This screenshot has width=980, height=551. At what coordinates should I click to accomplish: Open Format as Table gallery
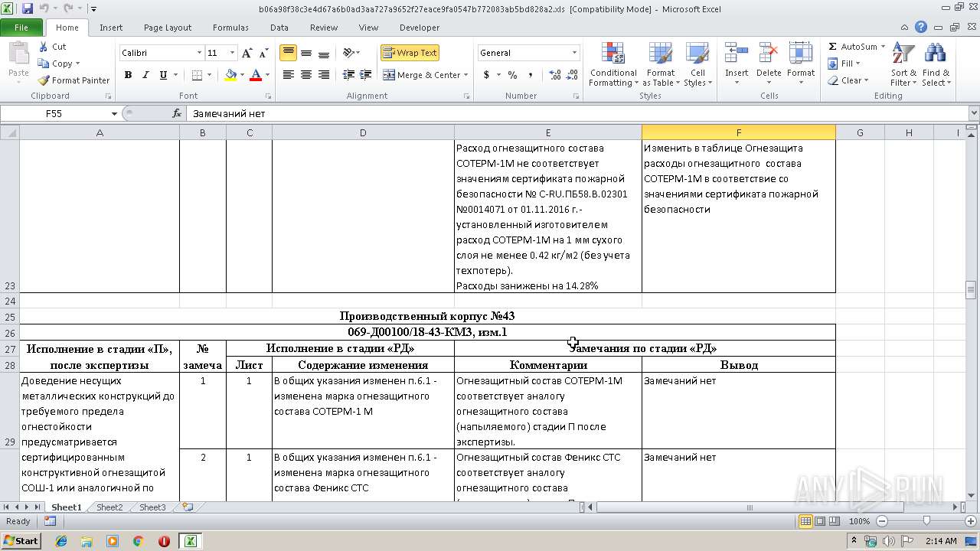661,65
